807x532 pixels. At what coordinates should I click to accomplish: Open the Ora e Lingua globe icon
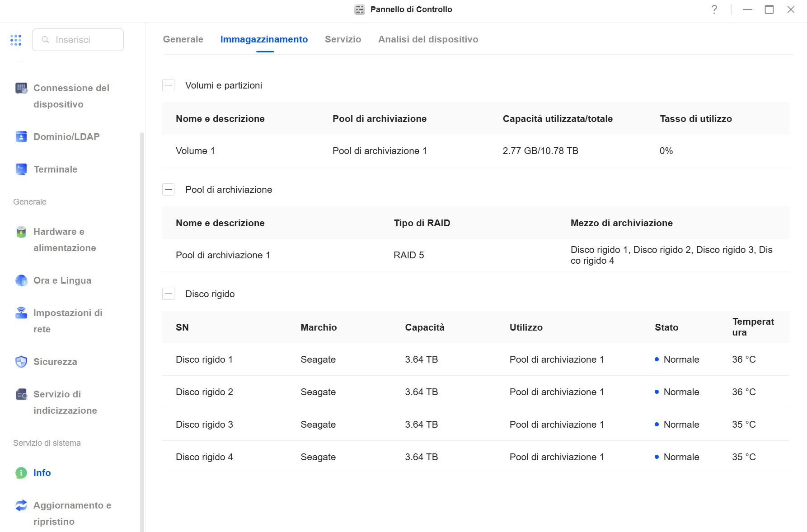[21, 280]
